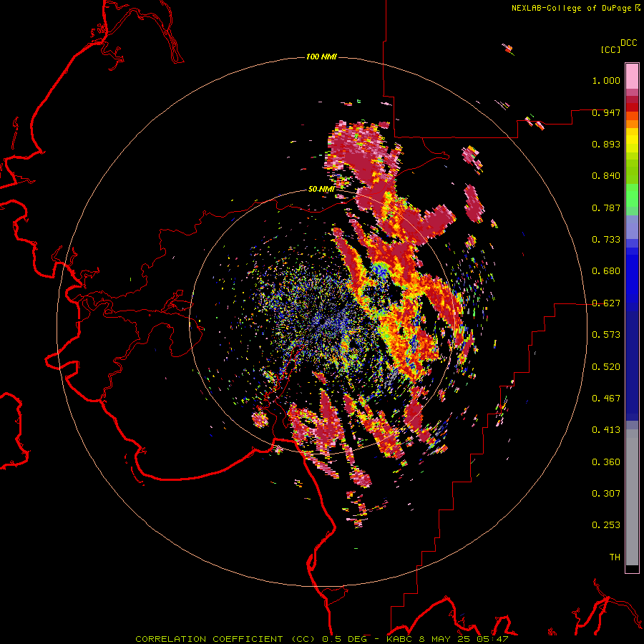Select the 0.413 scale value
Screen dimensions: 644x644
606,430
